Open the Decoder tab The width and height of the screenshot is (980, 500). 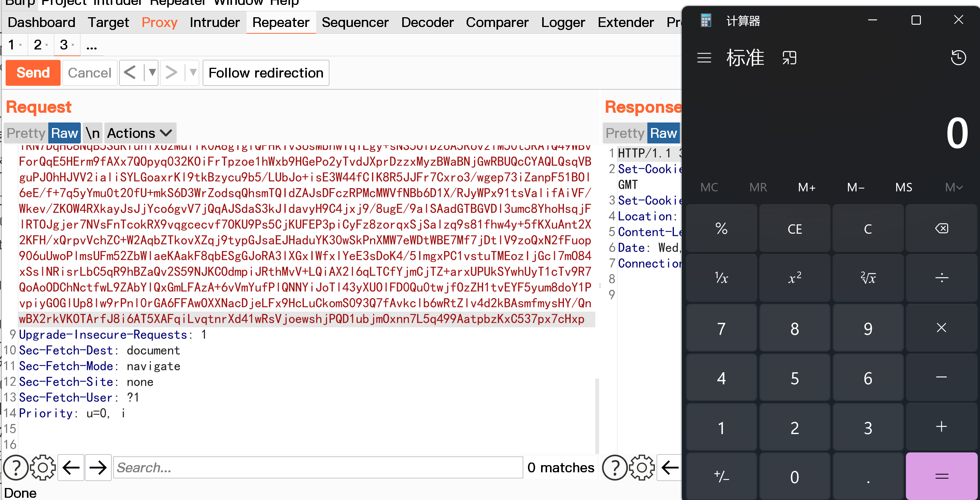(x=427, y=22)
